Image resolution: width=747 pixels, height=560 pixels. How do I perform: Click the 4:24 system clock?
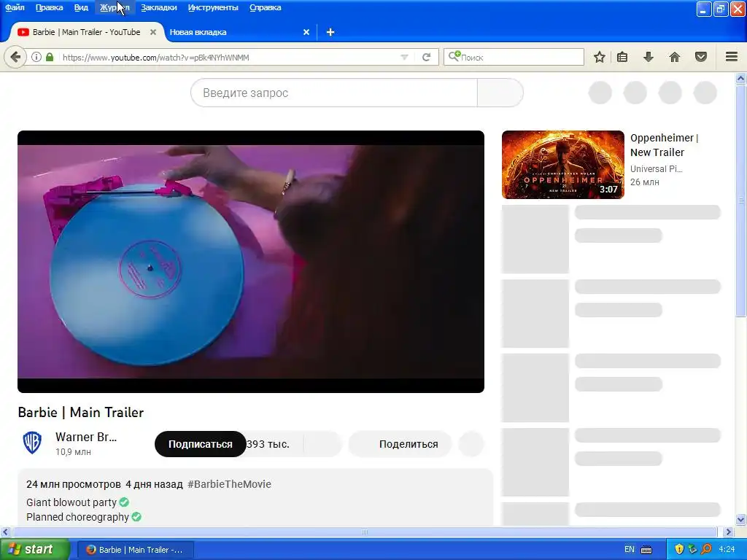(x=727, y=550)
